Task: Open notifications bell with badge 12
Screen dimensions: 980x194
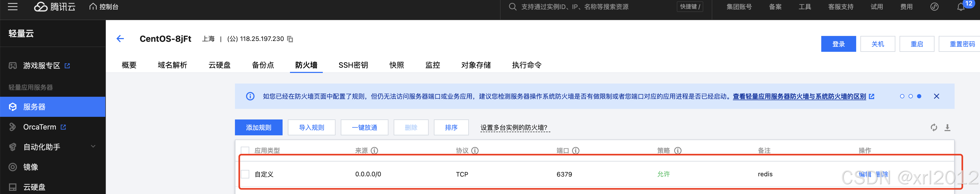Action: (961, 7)
